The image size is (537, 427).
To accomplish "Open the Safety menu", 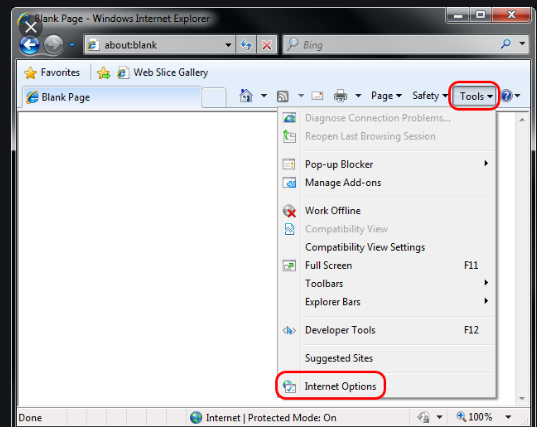I will (430, 96).
